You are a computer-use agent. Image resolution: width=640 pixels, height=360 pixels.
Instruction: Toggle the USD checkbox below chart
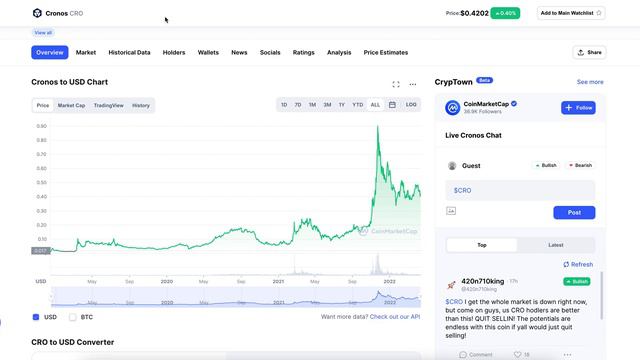coord(36,317)
